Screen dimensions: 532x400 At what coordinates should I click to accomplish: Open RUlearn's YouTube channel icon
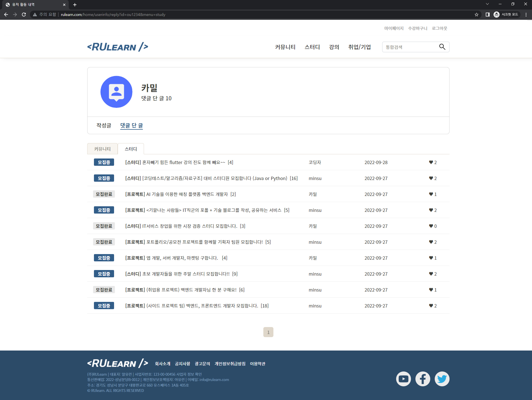click(x=403, y=379)
